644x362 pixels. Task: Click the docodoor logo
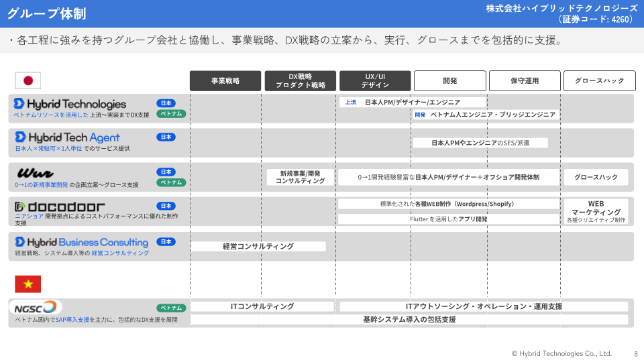(x=60, y=206)
